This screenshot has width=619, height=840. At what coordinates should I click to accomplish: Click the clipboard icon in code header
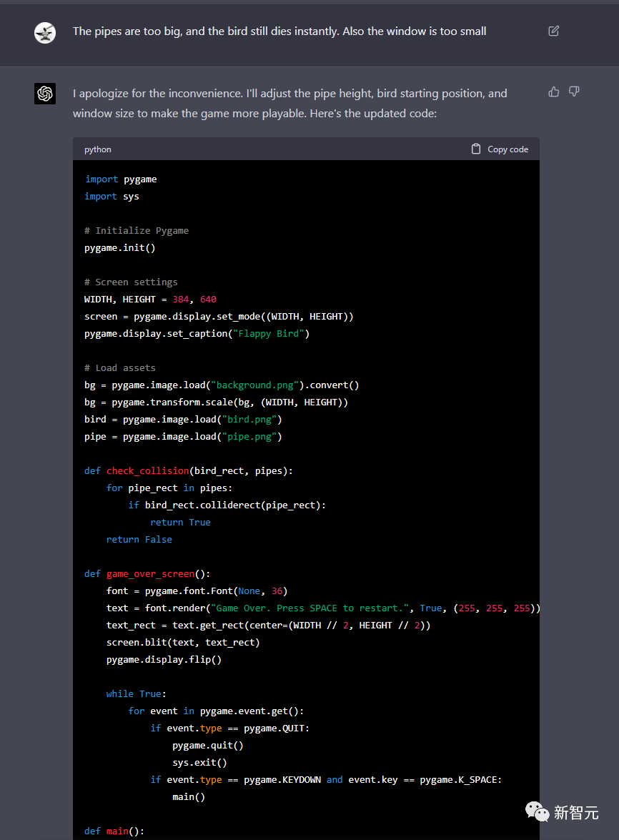click(x=475, y=149)
